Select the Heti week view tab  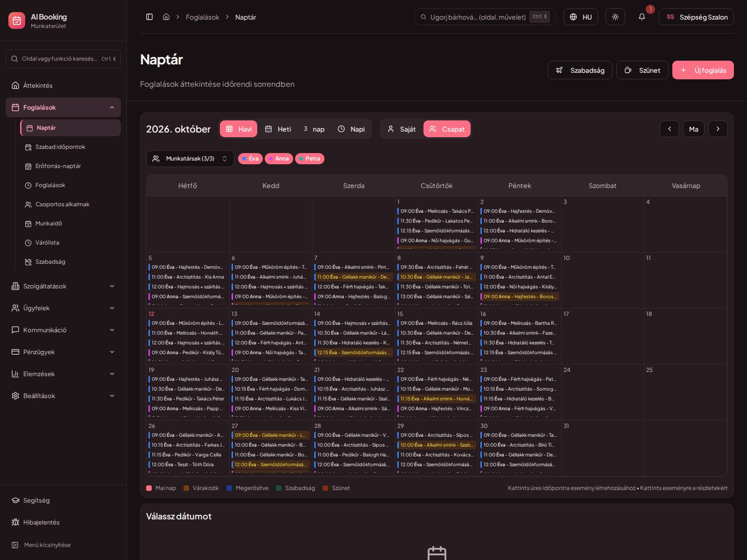point(278,129)
